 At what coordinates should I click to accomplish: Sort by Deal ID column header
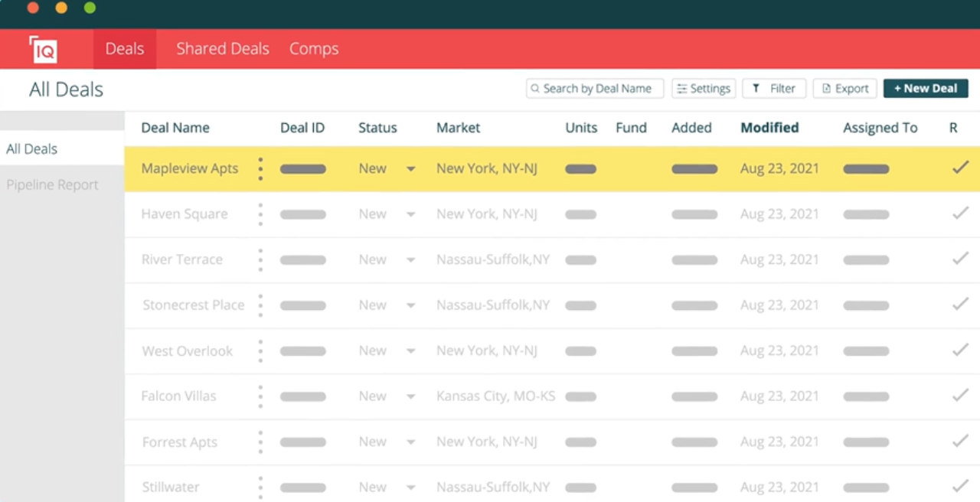click(302, 128)
